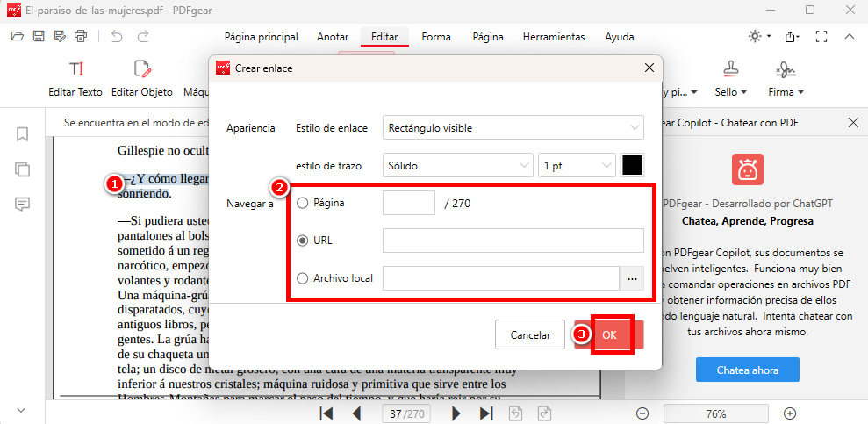Open the Estilo de enlace dropdown
This screenshot has width=868, height=424.
point(513,128)
